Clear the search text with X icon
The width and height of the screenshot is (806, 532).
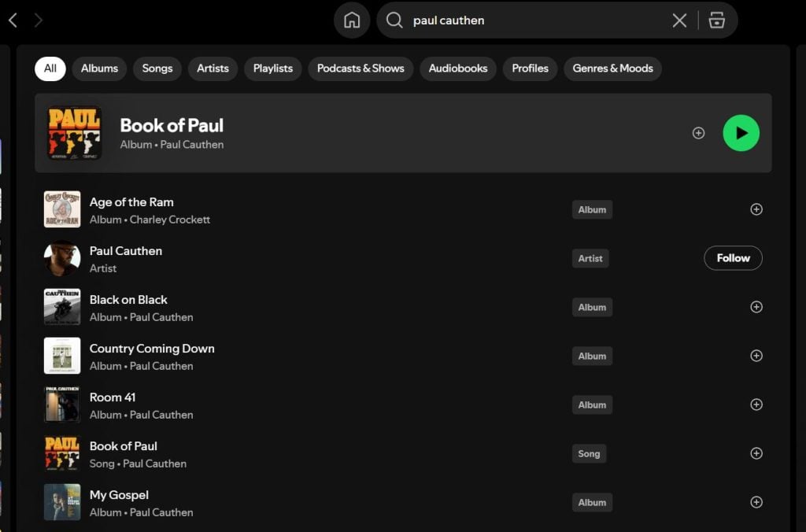click(679, 20)
